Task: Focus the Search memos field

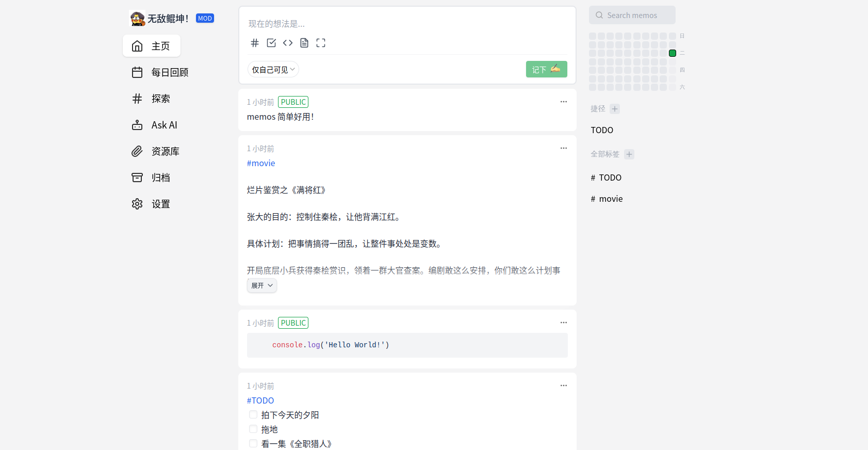Action: click(x=632, y=15)
